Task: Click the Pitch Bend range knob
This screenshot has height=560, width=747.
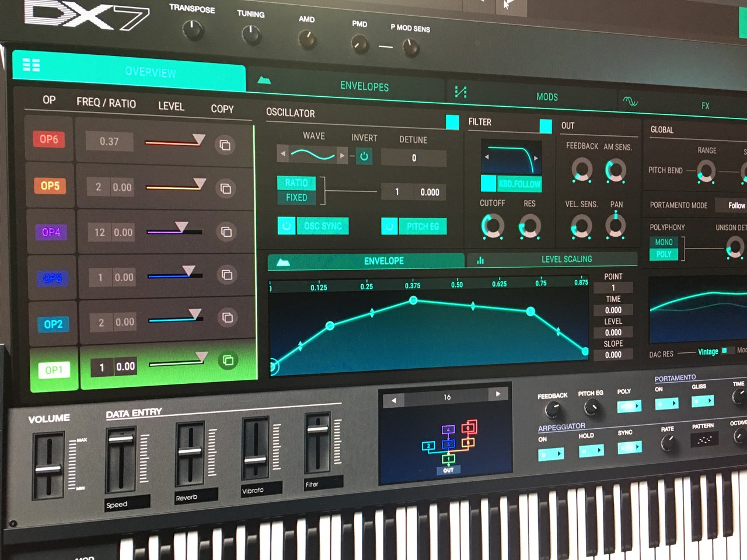Action: tap(706, 171)
